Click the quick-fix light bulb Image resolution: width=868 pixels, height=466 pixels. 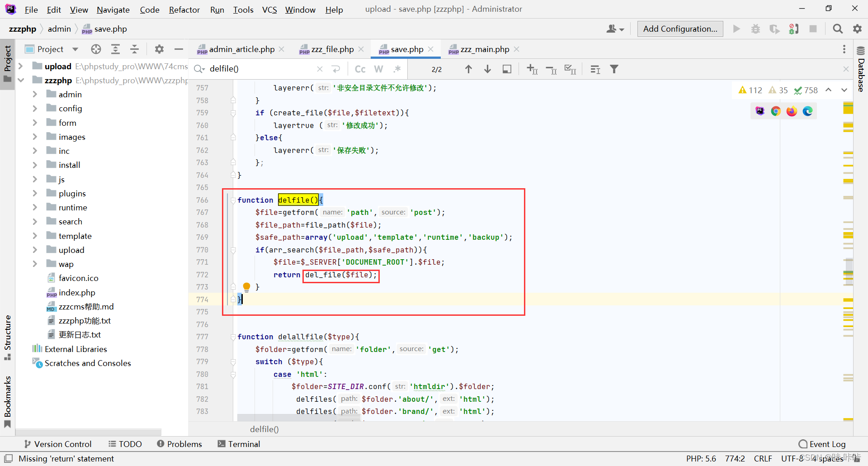click(246, 286)
